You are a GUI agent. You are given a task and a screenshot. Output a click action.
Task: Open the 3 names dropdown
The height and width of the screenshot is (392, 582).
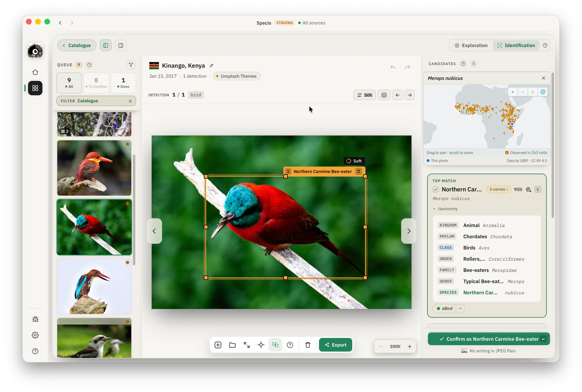499,190
